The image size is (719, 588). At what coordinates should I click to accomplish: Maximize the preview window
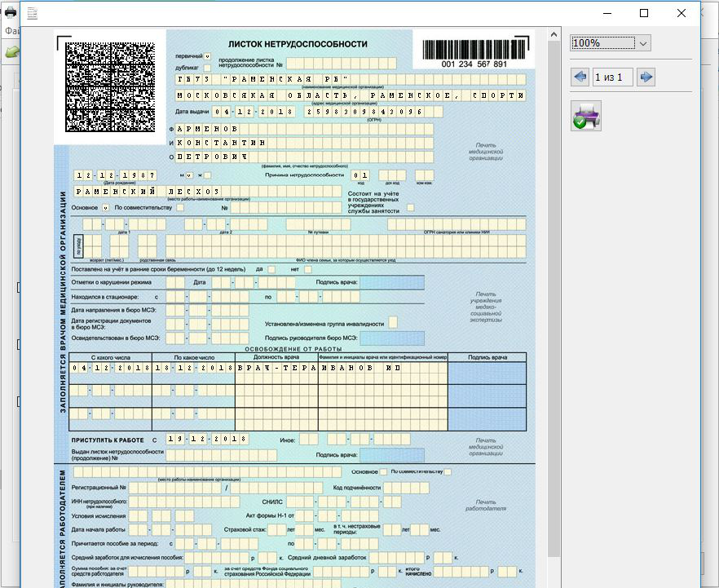(644, 13)
